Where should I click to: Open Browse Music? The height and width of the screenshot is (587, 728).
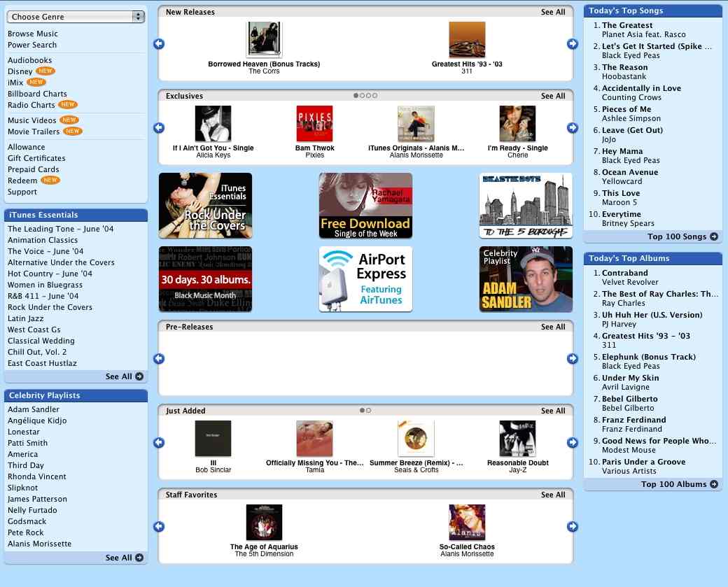coord(33,34)
